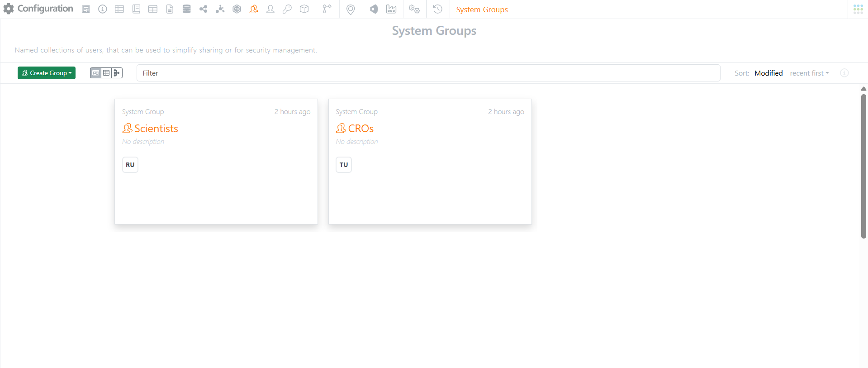Open the key icon in top toolbar
The image size is (868, 368).
(287, 9)
